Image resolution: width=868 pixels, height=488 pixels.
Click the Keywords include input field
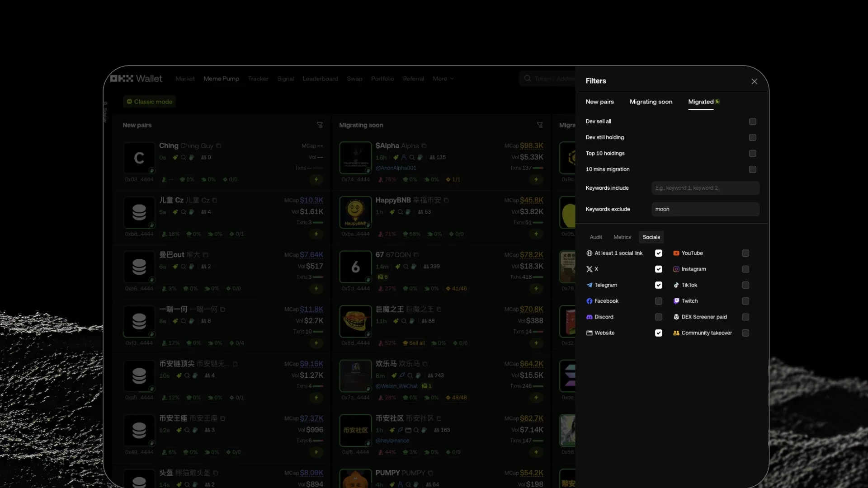tap(705, 188)
